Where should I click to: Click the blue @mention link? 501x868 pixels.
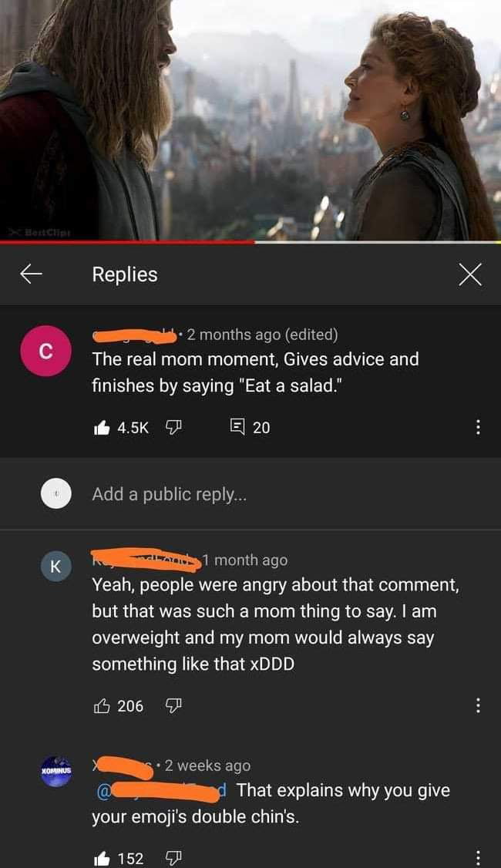pos(162,790)
